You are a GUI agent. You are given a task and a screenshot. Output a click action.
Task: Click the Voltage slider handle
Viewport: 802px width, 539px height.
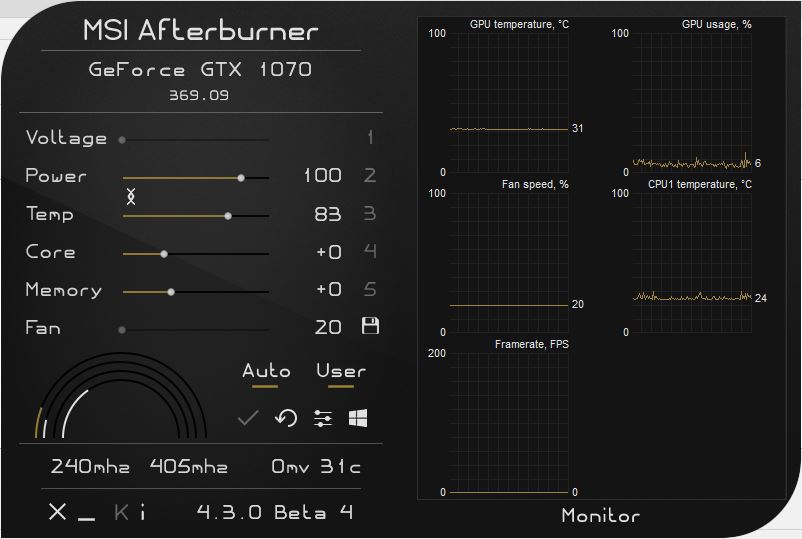[122, 140]
